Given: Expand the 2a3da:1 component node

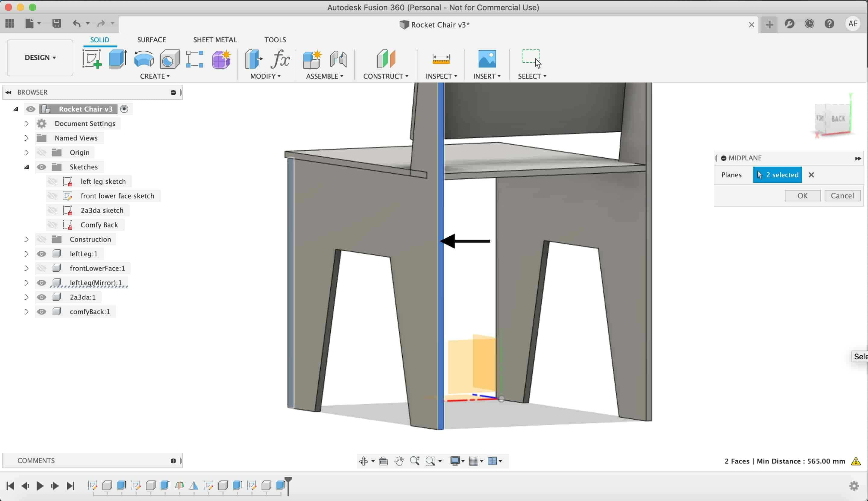Looking at the screenshot, I should click(26, 297).
